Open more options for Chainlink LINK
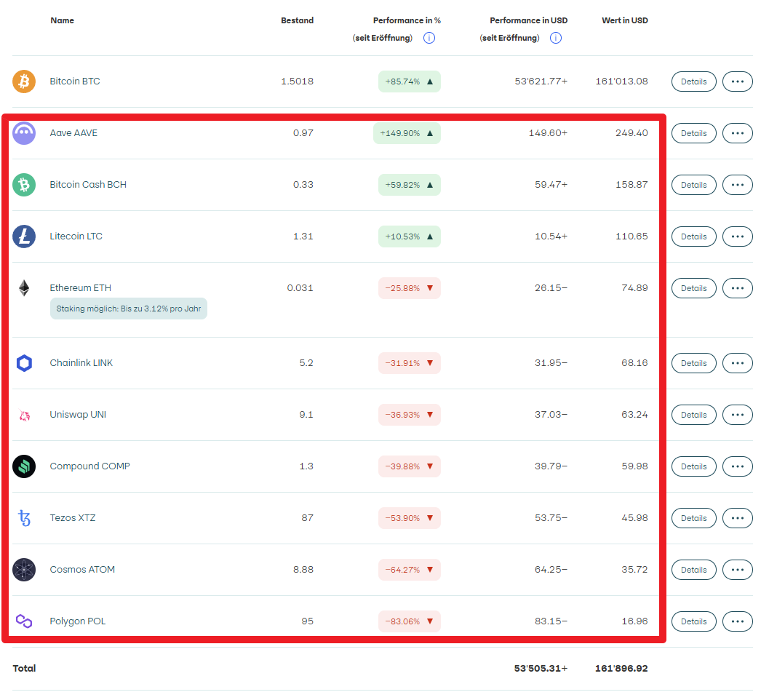 [738, 363]
